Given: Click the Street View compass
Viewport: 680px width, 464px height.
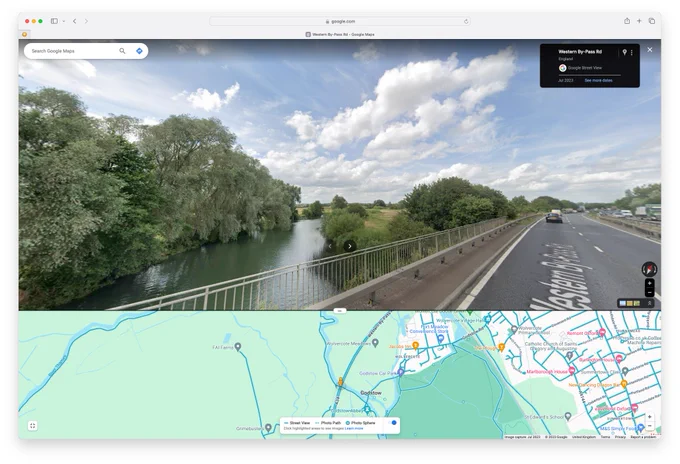Looking at the screenshot, I should (x=649, y=269).
